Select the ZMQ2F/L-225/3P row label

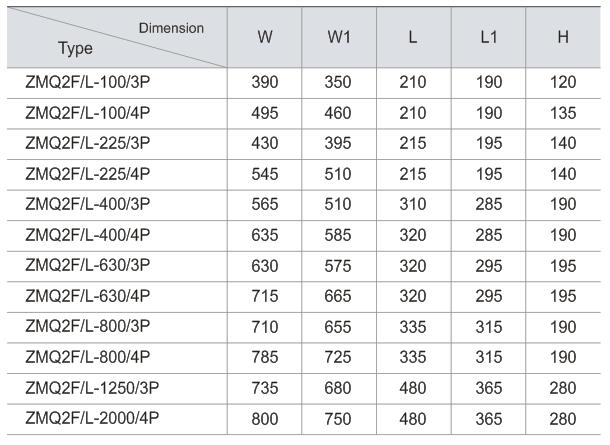pyautogui.click(x=87, y=143)
